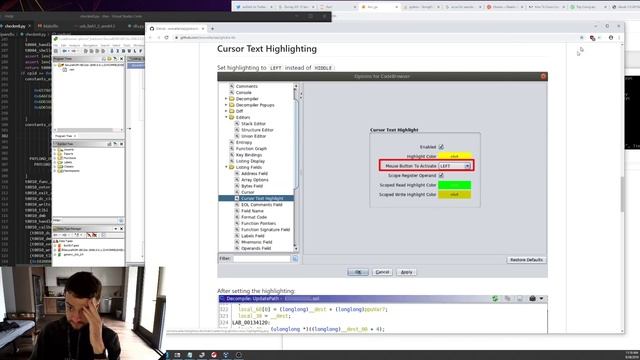Click the OK button in the options dialog
Image resolution: width=640 pixels, height=360 pixels.
click(x=358, y=272)
